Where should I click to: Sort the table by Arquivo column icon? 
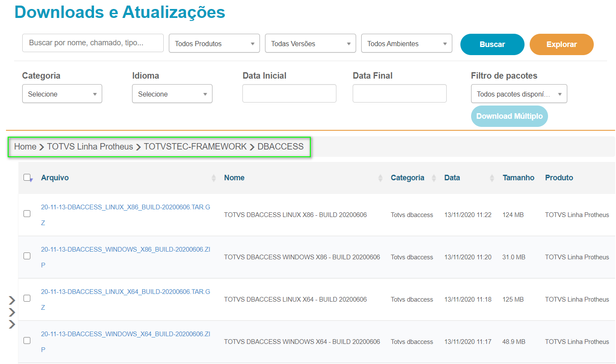214,178
